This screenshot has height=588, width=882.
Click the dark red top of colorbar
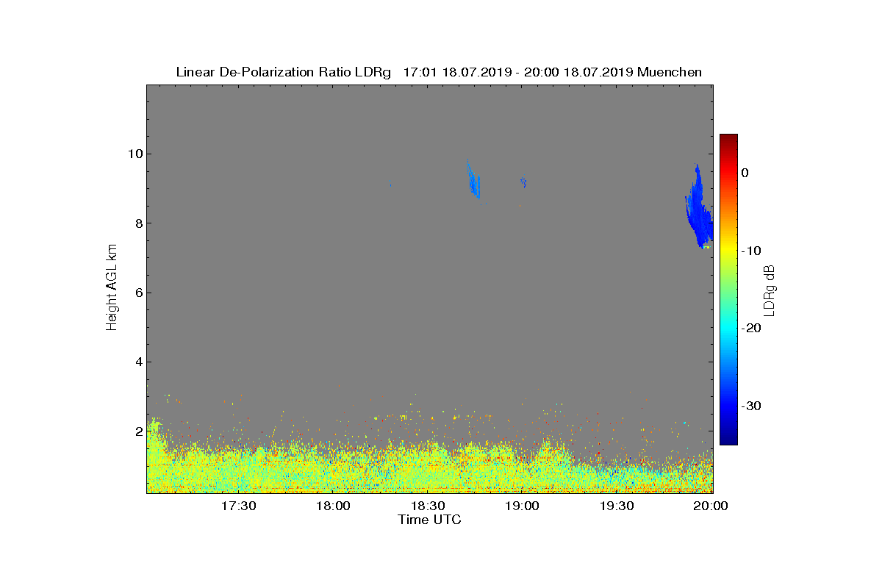point(728,137)
